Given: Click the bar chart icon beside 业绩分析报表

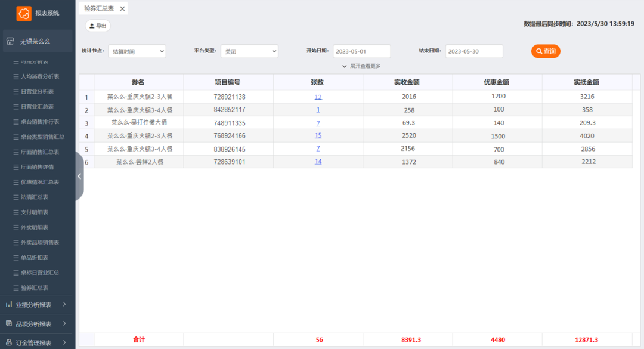Looking at the screenshot, I should point(9,305).
